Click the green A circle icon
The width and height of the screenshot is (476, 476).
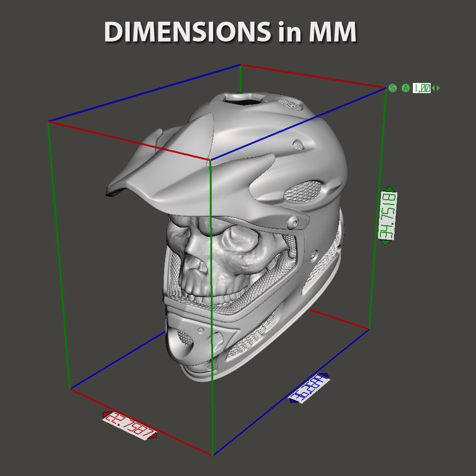click(406, 88)
